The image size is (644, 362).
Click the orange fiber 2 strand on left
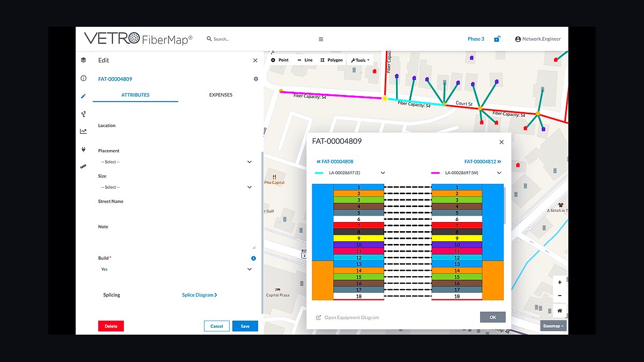(358, 194)
